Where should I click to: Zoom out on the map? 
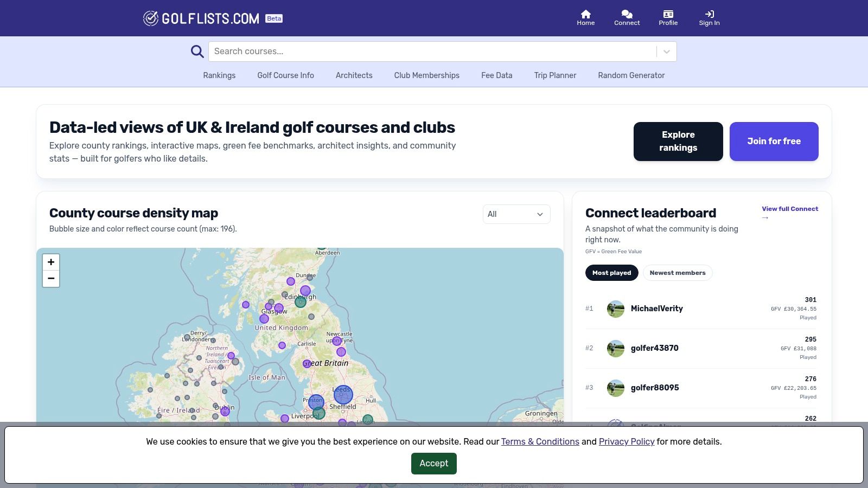[x=51, y=279]
